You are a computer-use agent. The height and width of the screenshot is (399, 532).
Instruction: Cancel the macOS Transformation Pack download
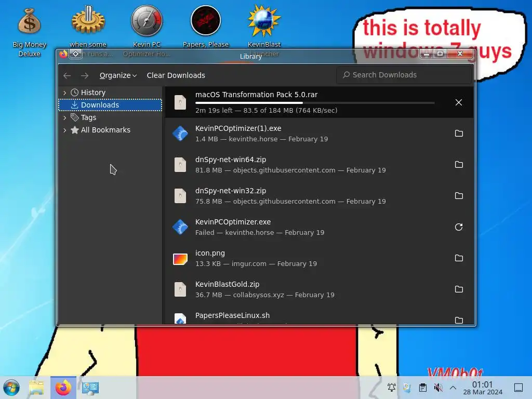458,102
